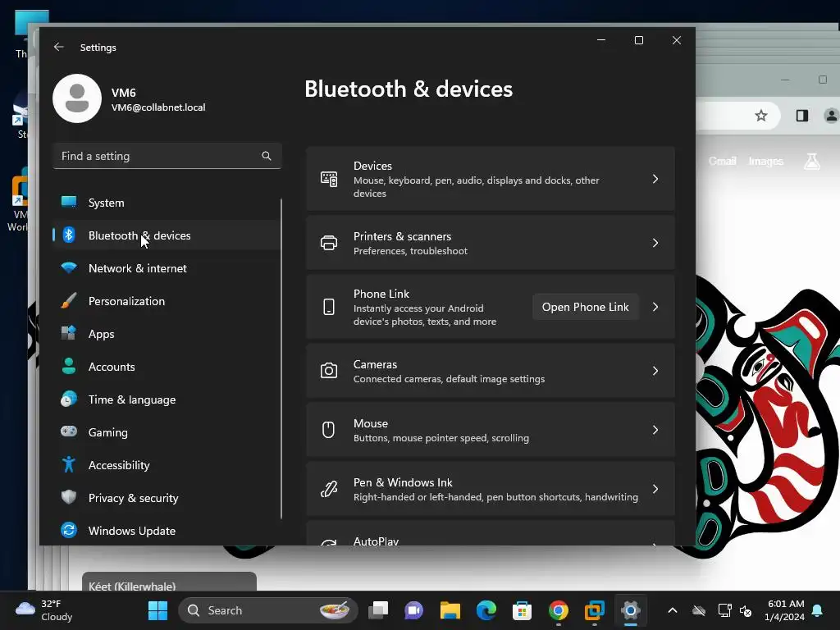Click the Devices keyboard-and-mouse icon
This screenshot has width=840, height=630.
[x=329, y=179]
